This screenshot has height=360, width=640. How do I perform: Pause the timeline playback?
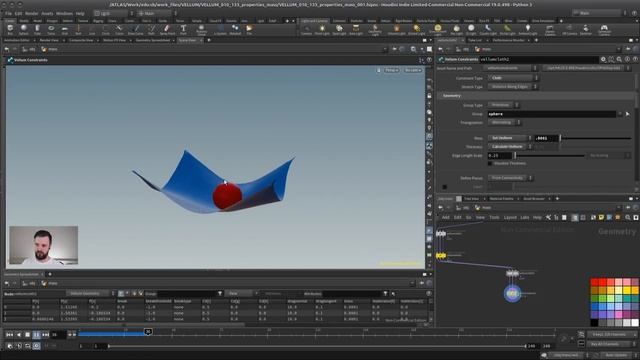click(36, 335)
